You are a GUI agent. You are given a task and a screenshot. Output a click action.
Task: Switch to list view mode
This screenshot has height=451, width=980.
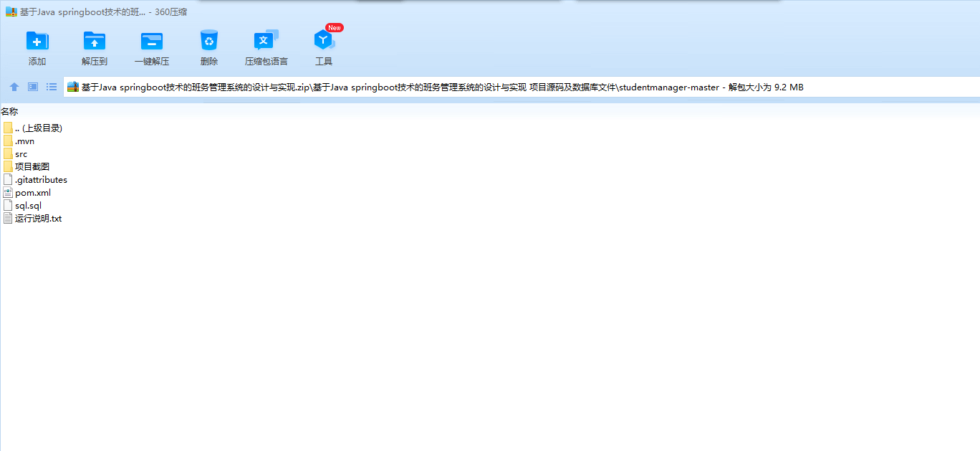[52, 87]
